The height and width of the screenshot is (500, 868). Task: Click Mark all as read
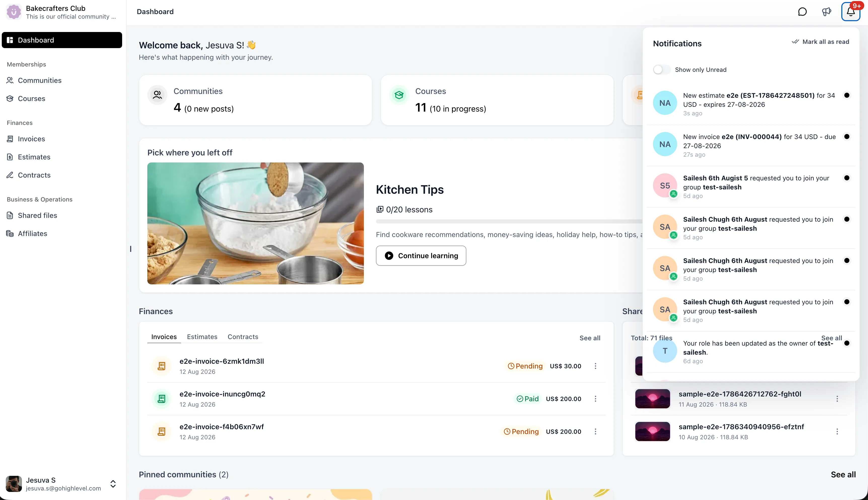[x=820, y=42]
